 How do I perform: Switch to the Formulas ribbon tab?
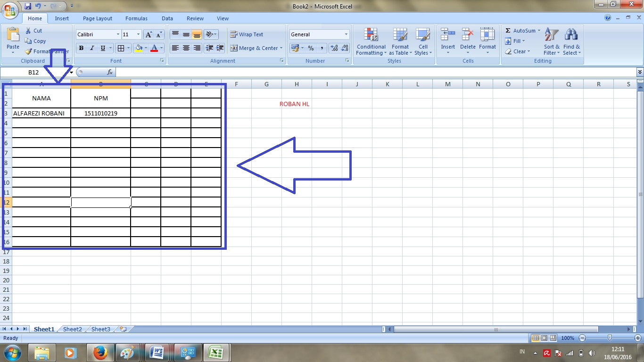coord(136,18)
